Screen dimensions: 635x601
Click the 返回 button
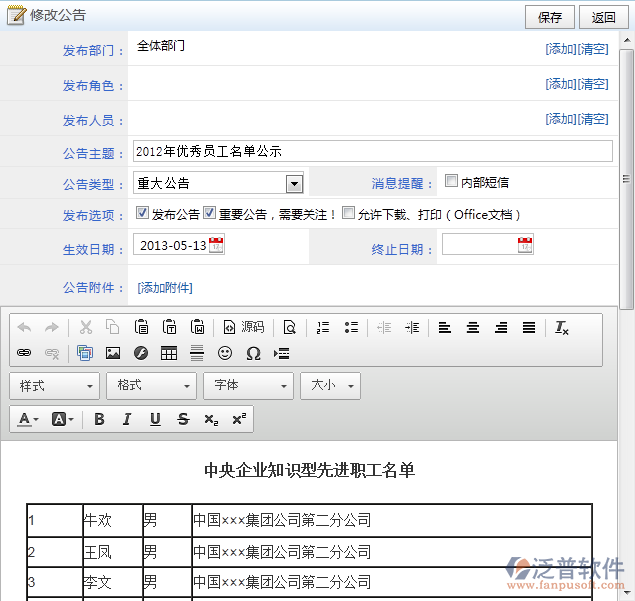tap(603, 17)
